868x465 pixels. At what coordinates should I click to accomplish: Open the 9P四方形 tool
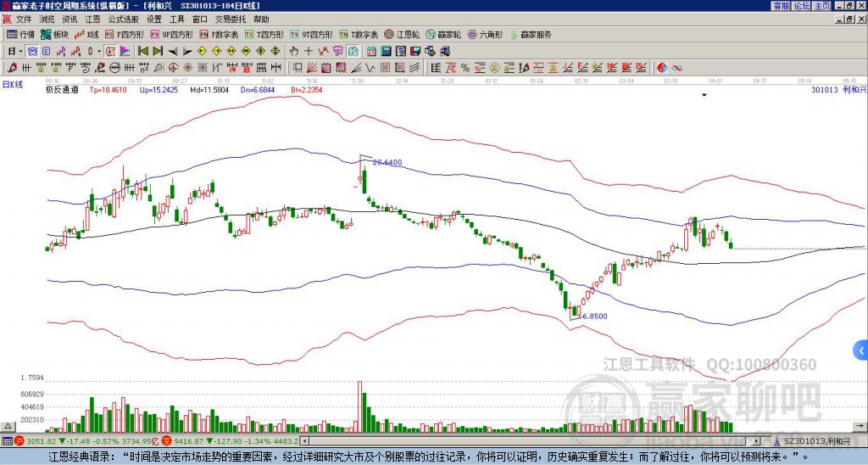coord(171,34)
